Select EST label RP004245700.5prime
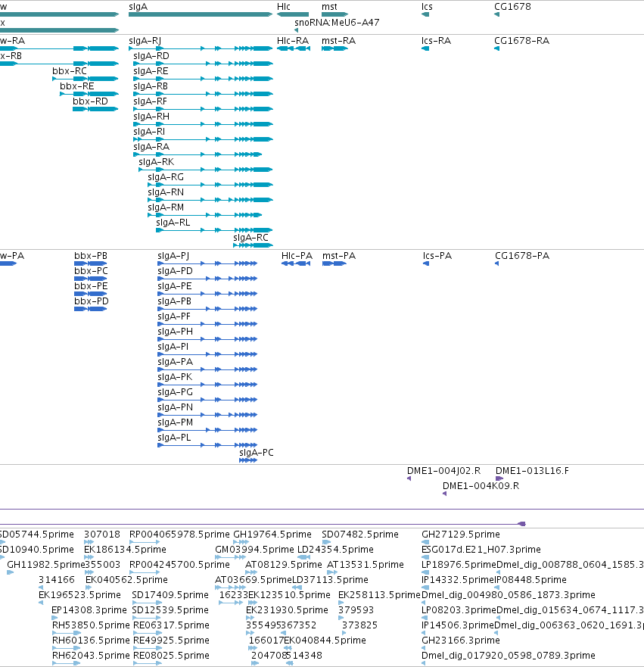Screen dimensions: 644x667 pos(179,565)
